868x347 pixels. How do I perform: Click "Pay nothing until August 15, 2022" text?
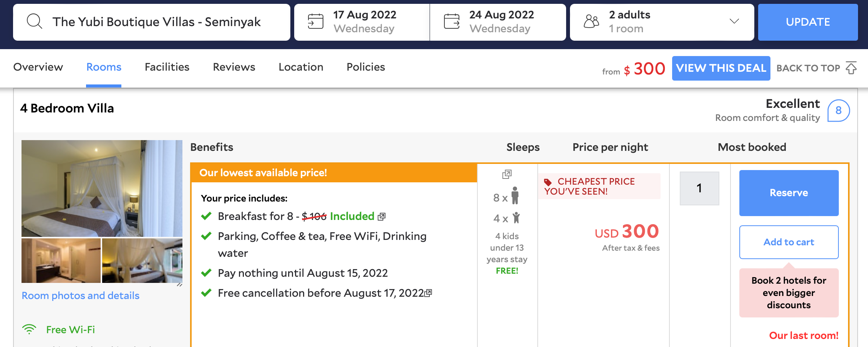[x=303, y=273]
